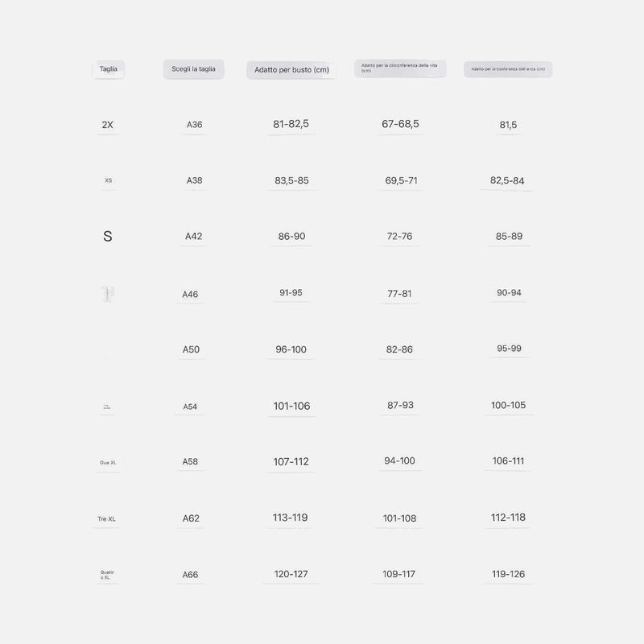Click the Adatto per busto (cm) header

pyautogui.click(x=291, y=70)
